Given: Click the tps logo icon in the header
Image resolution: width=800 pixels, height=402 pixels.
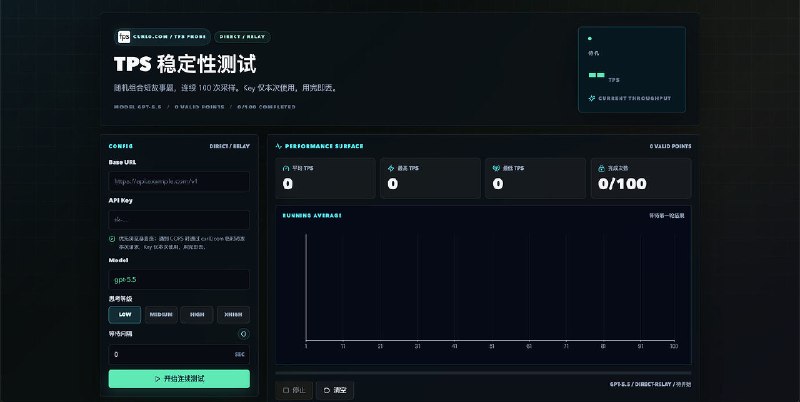Looking at the screenshot, I should click(124, 37).
